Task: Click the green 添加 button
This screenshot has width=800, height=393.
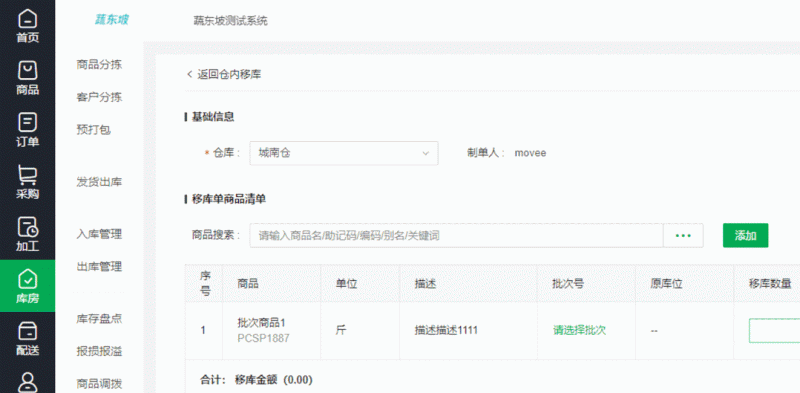Action: click(x=745, y=235)
